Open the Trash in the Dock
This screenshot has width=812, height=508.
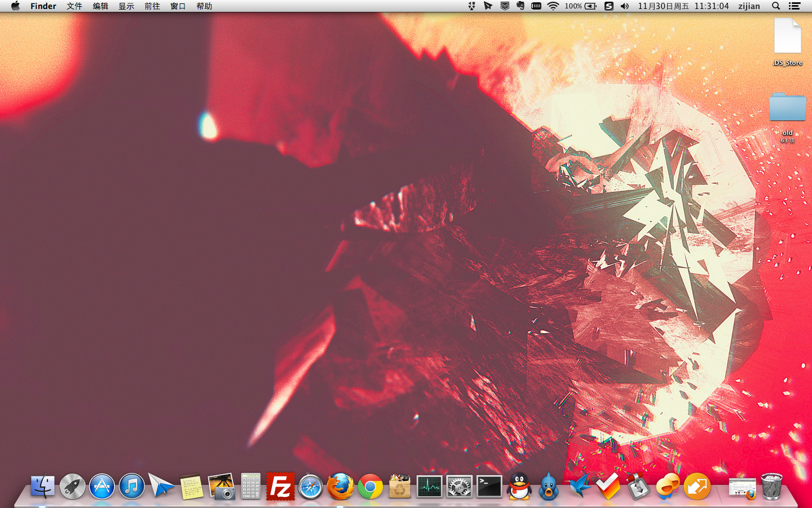(x=772, y=486)
